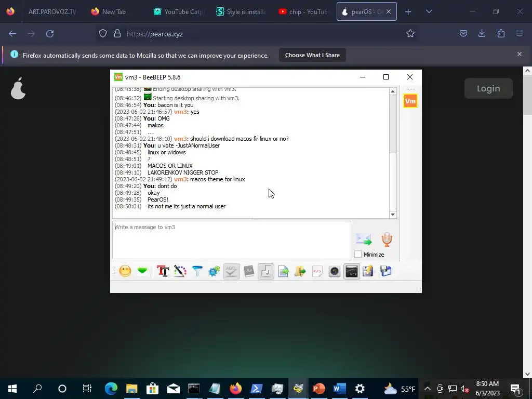Open the font color pencil icon
Viewport: 532px width, 399px height.
[180, 271]
